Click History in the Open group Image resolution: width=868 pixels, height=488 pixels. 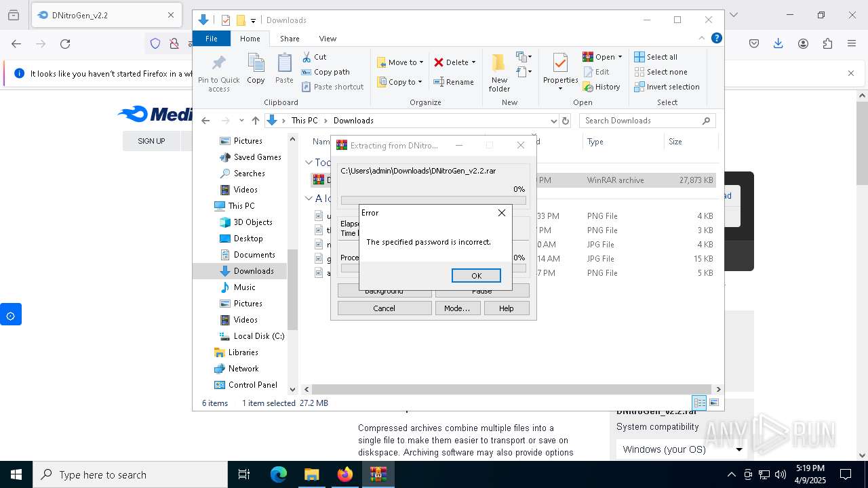click(x=601, y=87)
